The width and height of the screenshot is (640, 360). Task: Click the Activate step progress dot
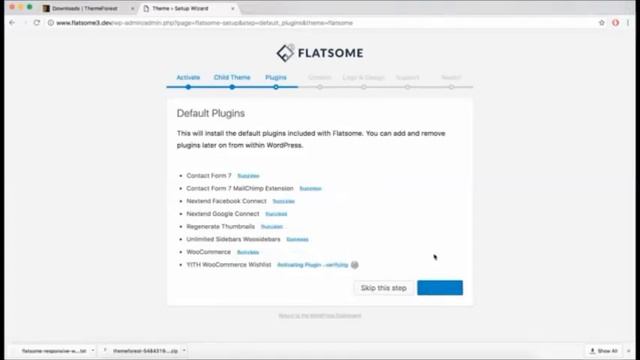(x=188, y=87)
